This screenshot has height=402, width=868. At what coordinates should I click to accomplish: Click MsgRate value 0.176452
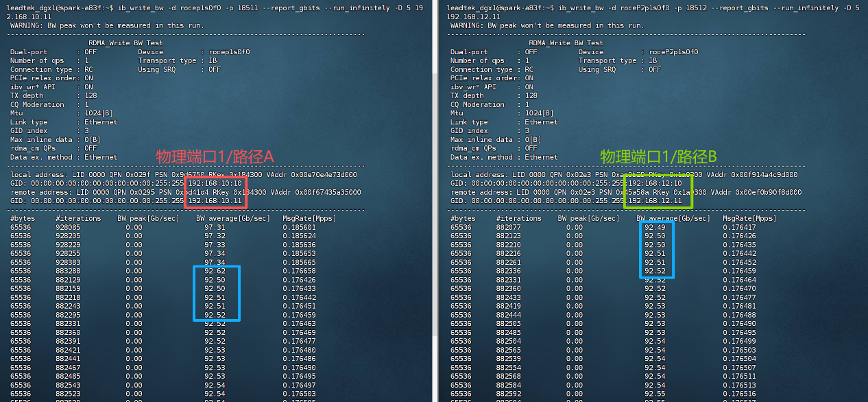tap(740, 262)
